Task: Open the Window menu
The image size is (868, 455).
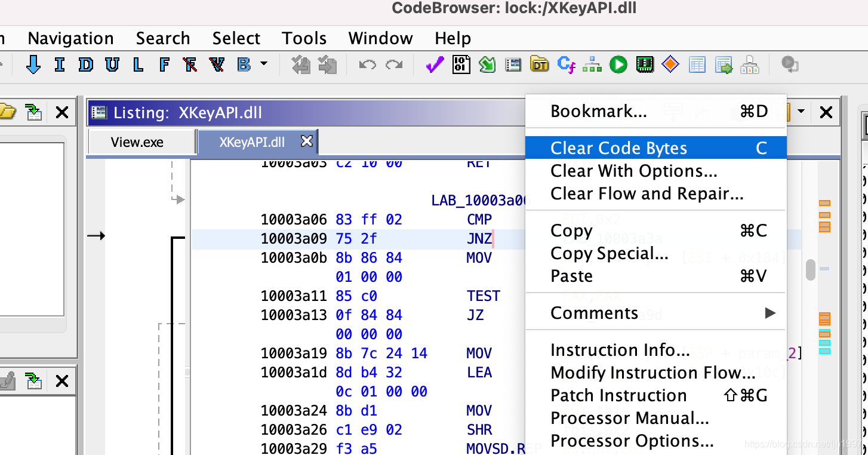Action: coord(381,38)
